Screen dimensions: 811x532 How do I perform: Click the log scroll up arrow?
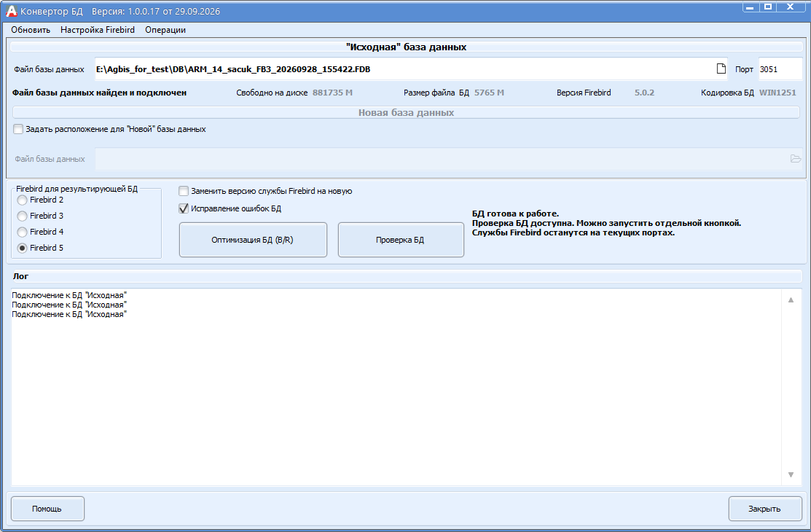(x=791, y=300)
